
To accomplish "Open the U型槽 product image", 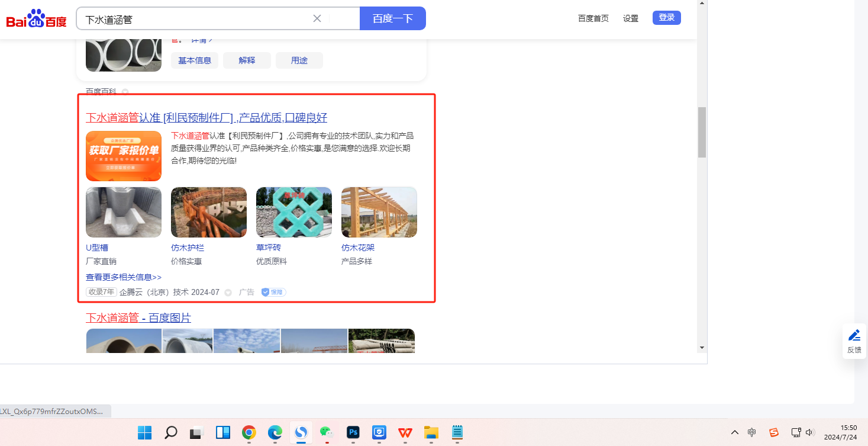I will pos(124,213).
